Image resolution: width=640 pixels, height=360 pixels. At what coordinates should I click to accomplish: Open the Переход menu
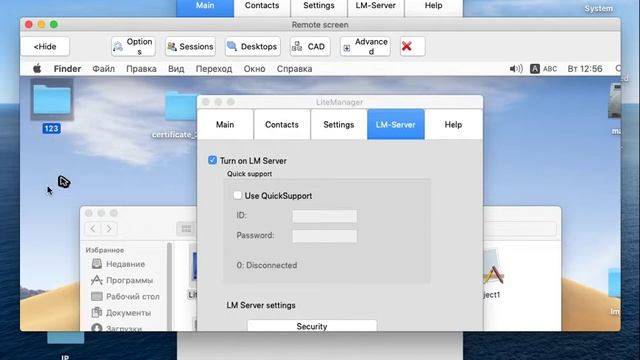pyautogui.click(x=213, y=69)
